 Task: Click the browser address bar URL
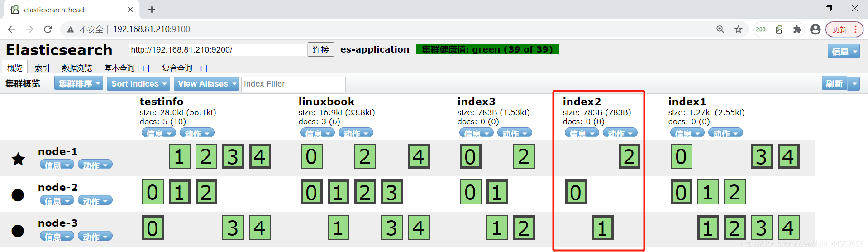[x=152, y=29]
